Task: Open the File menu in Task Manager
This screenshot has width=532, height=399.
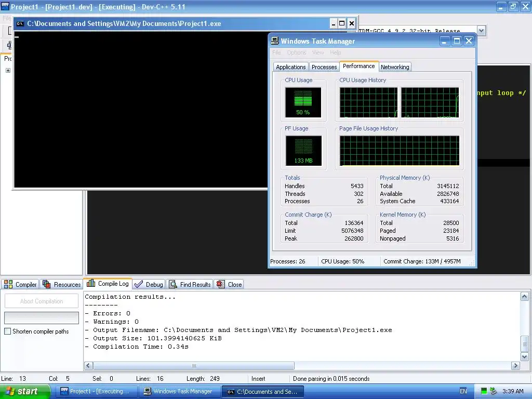Action: (x=276, y=52)
